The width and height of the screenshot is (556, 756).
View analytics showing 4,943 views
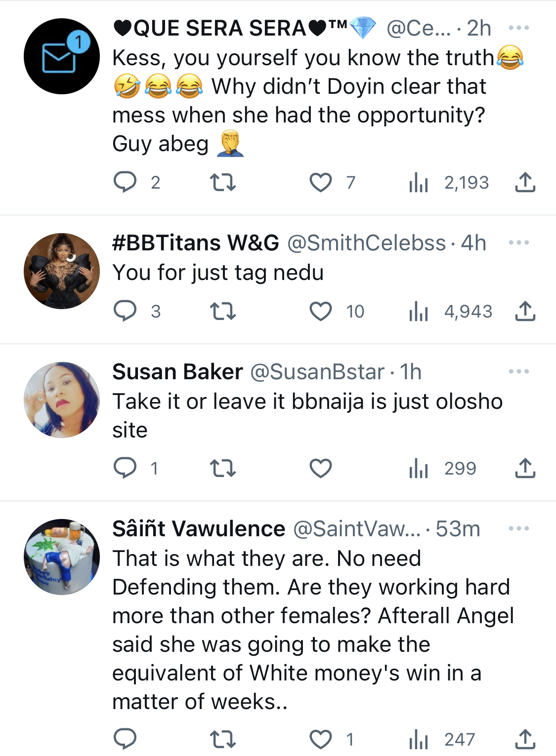click(451, 311)
